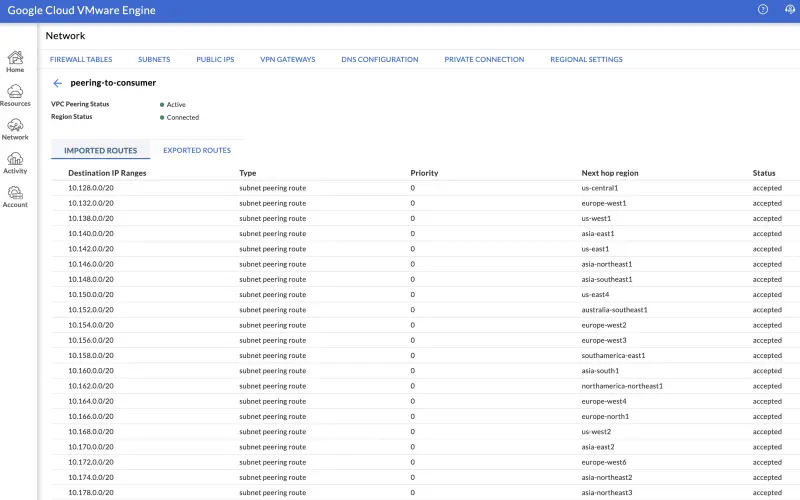Click the us-east1 next hop region
Viewport: 800px width, 500px height.
click(x=595, y=249)
